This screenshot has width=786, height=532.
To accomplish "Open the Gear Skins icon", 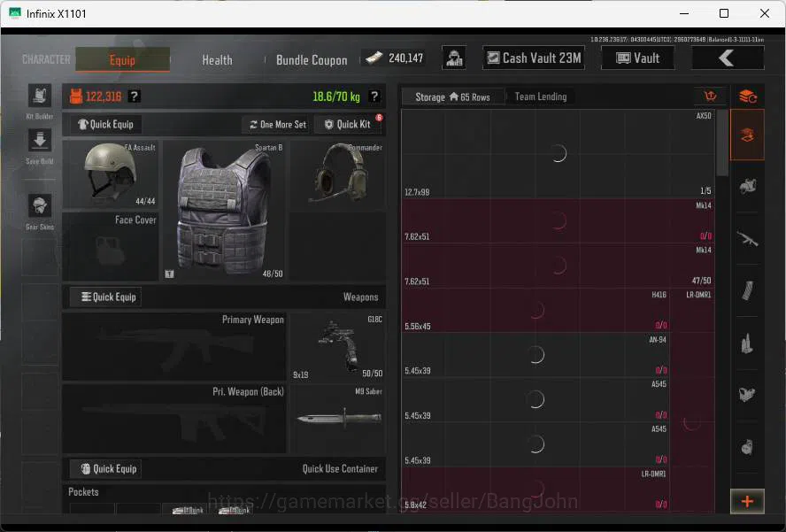I will click(x=40, y=205).
